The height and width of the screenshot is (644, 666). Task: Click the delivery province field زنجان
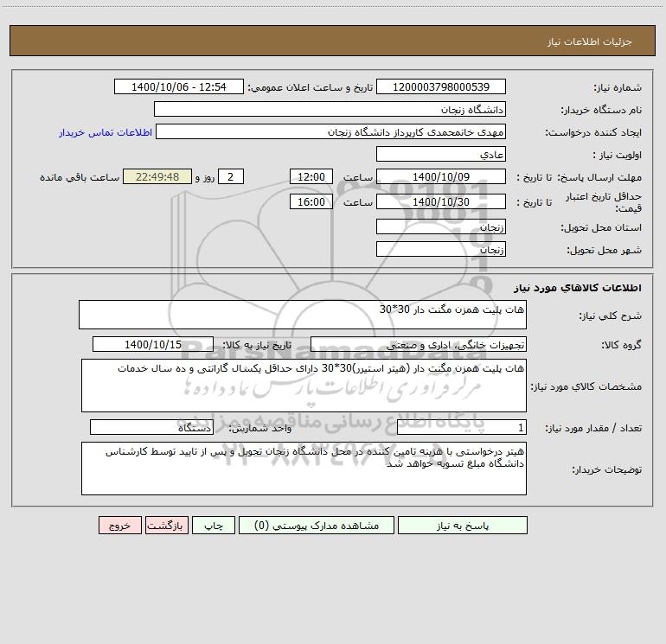tap(441, 226)
